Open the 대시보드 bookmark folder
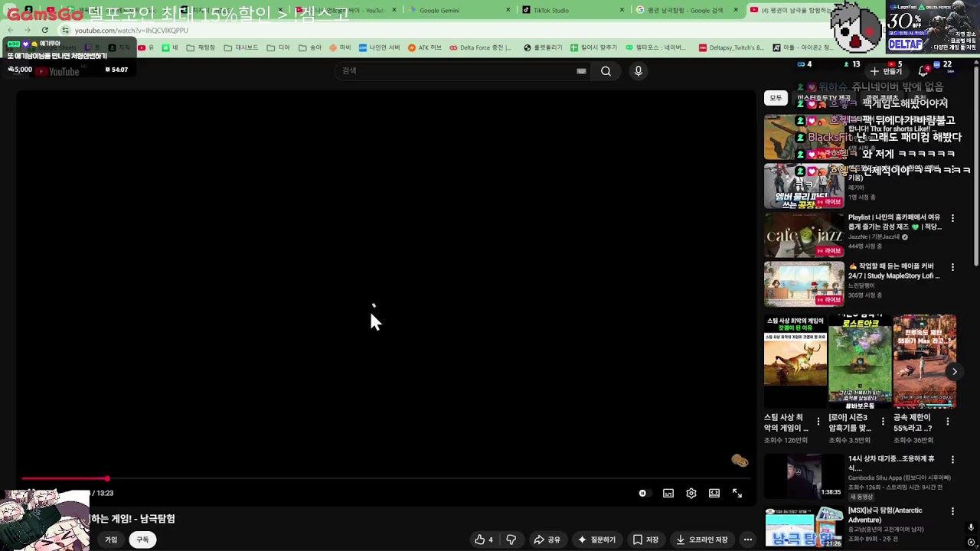 click(x=240, y=47)
